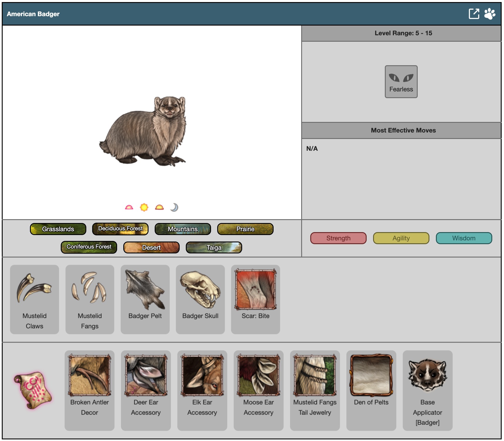The image size is (504, 441).
Task: Click the crescent moon night icon
Action: [174, 207]
